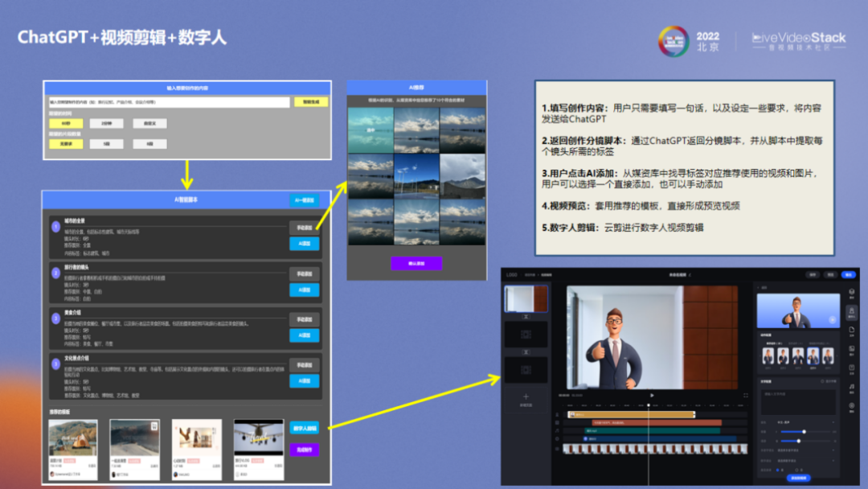
Task: Click the LOGO in the video editor
Action: click(512, 275)
